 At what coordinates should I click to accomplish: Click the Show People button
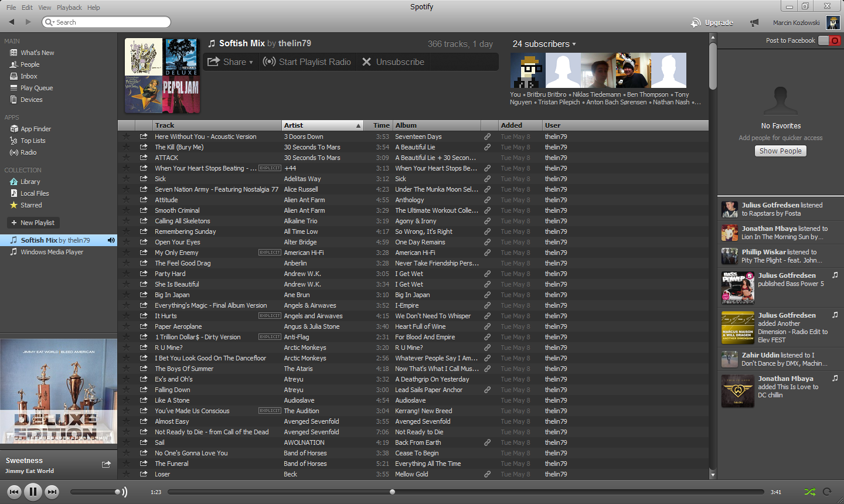click(x=781, y=151)
